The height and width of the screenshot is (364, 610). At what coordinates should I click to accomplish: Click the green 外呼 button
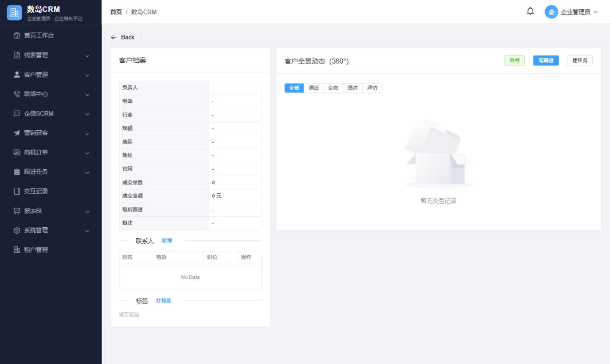pyautogui.click(x=515, y=61)
